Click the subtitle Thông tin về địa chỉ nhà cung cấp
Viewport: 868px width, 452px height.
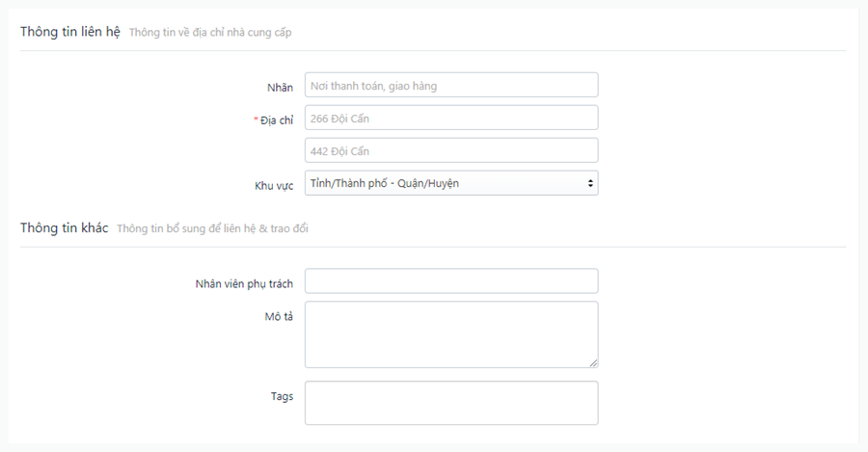click(210, 33)
